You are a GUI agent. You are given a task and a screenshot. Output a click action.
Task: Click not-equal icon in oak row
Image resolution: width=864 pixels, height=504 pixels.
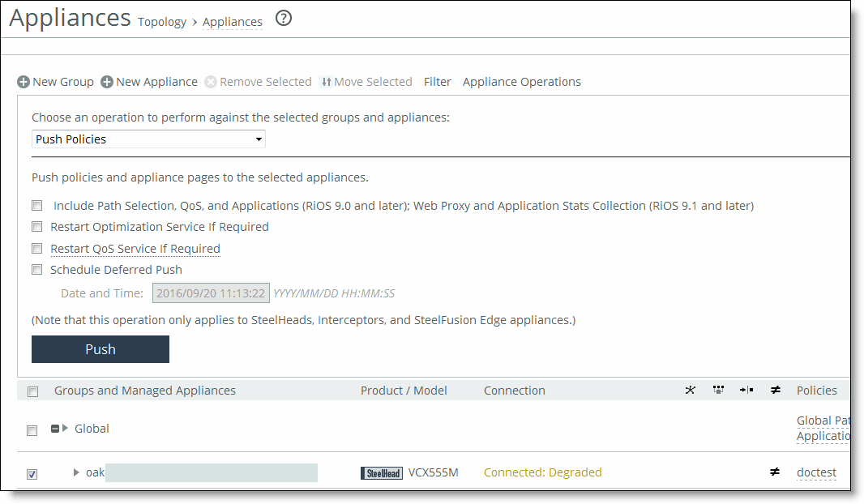tap(775, 472)
